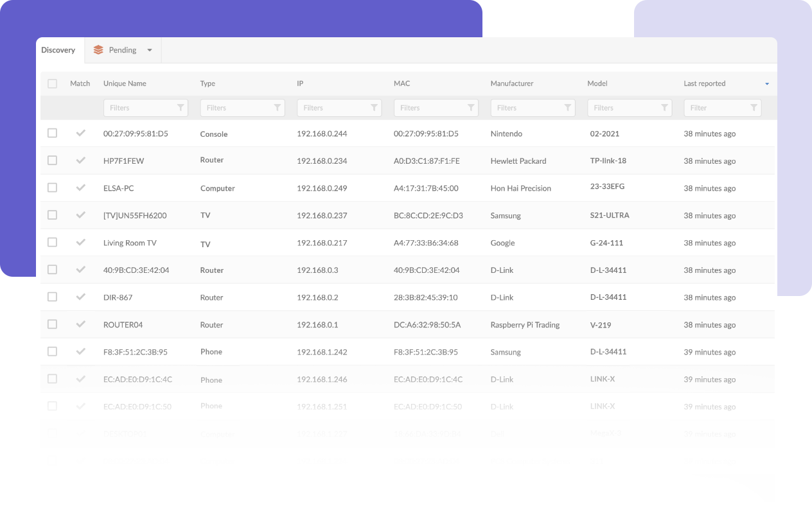Viewport: 812px width, 506px height.
Task: Sort by the IP column header
Action: point(300,83)
